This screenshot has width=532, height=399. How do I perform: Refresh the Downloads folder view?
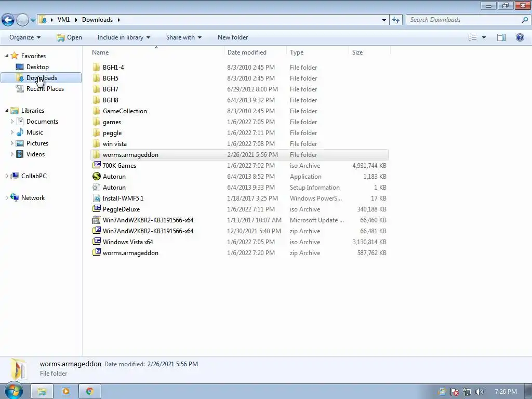[395, 20]
